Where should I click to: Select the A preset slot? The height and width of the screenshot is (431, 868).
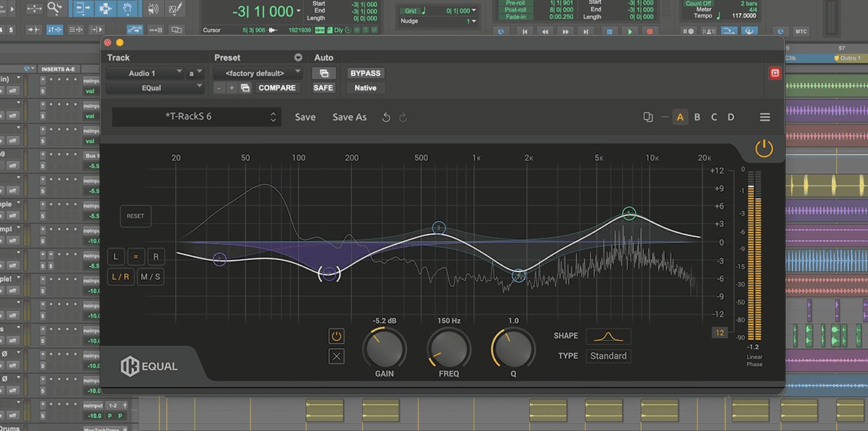coord(680,117)
